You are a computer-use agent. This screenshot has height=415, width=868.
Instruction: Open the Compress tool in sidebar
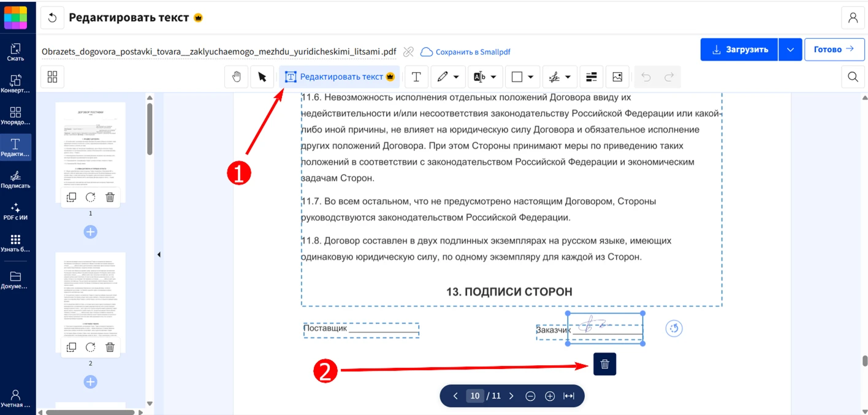click(15, 52)
